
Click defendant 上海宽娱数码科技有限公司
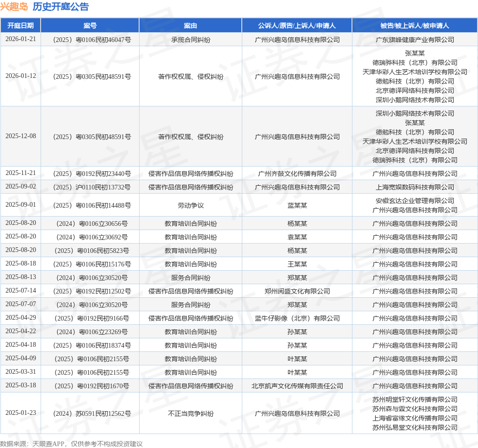[x=415, y=187]
